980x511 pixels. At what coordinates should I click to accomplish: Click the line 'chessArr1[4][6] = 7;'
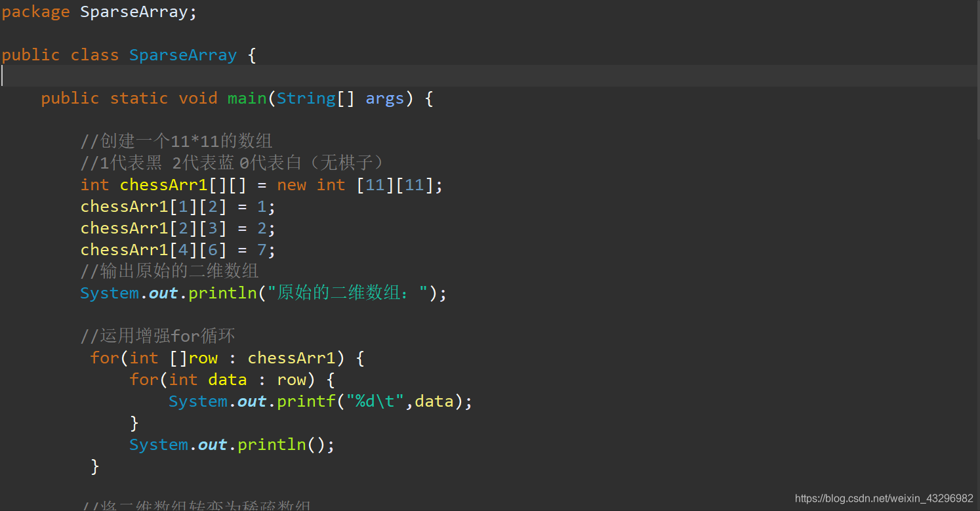(178, 250)
